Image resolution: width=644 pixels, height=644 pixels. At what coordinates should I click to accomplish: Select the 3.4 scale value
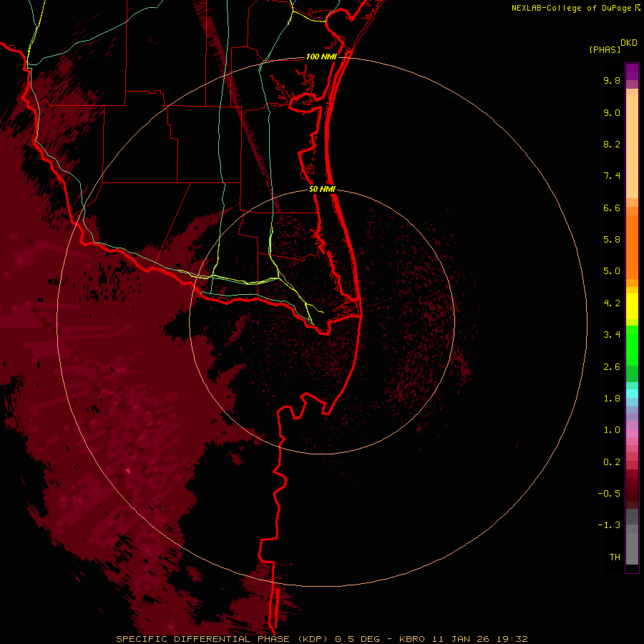pos(612,335)
